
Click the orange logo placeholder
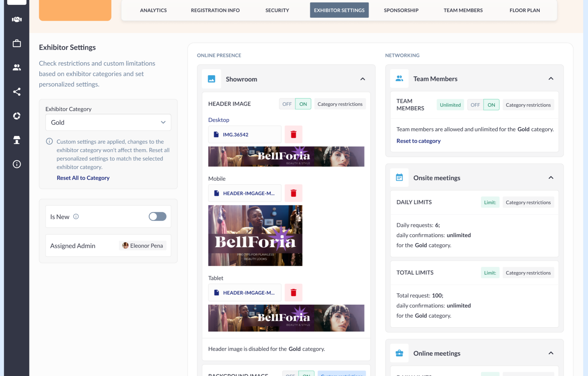[75, 10]
